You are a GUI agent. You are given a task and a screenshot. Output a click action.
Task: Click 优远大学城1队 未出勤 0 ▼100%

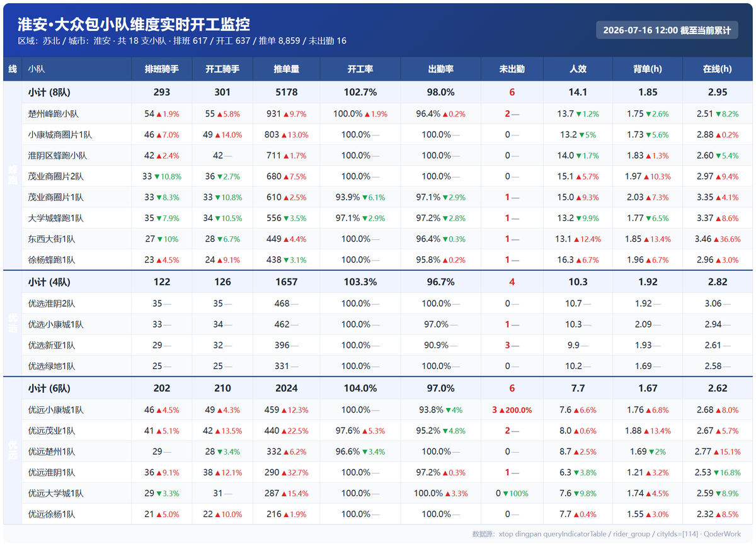(512, 493)
